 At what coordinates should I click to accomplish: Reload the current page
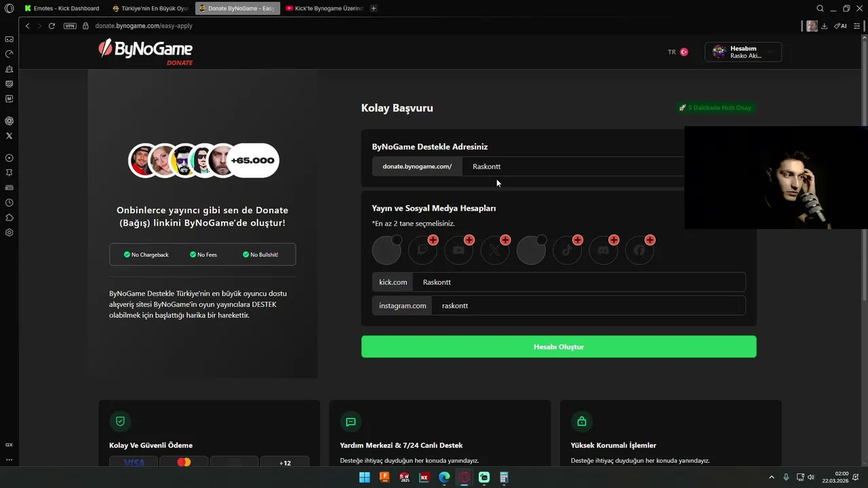point(52,26)
